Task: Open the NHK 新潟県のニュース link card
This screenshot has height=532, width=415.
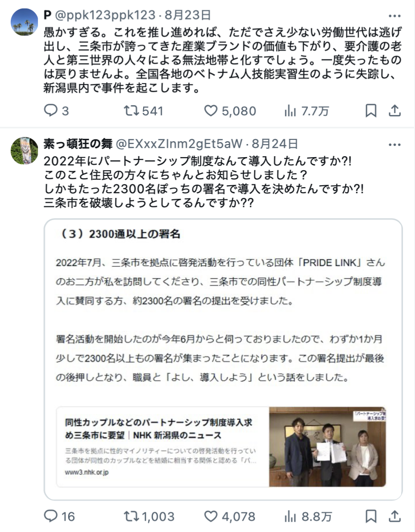Action: 221,447
